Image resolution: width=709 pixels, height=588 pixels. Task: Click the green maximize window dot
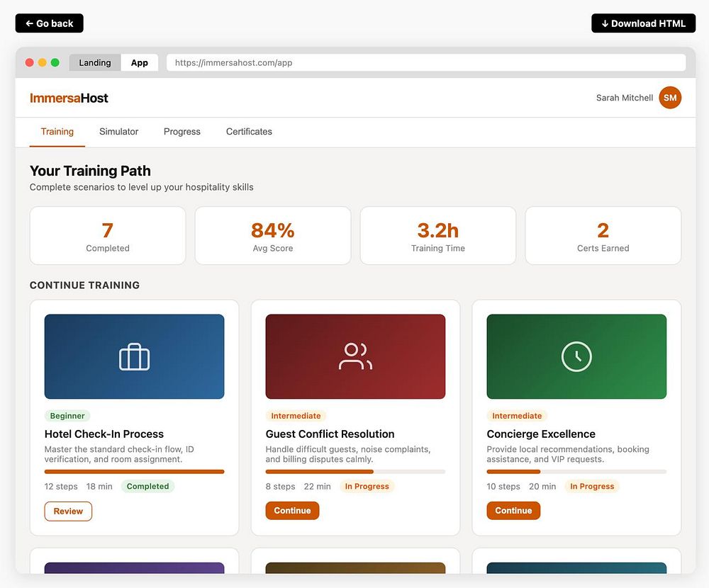(55, 62)
